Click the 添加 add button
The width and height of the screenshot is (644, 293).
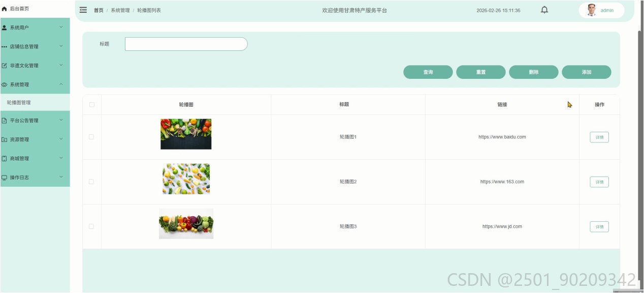pyautogui.click(x=587, y=72)
